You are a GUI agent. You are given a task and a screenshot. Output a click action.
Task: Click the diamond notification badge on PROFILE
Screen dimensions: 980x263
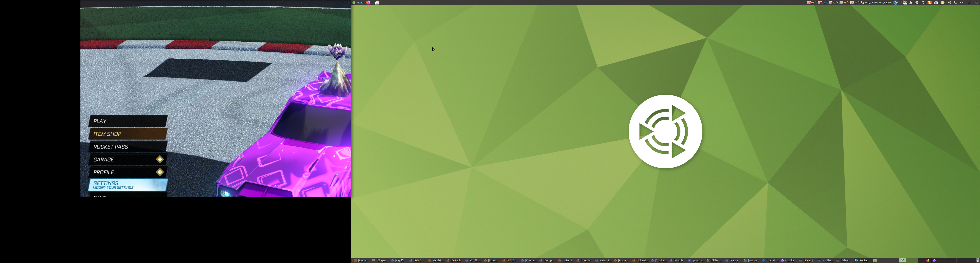(160, 172)
